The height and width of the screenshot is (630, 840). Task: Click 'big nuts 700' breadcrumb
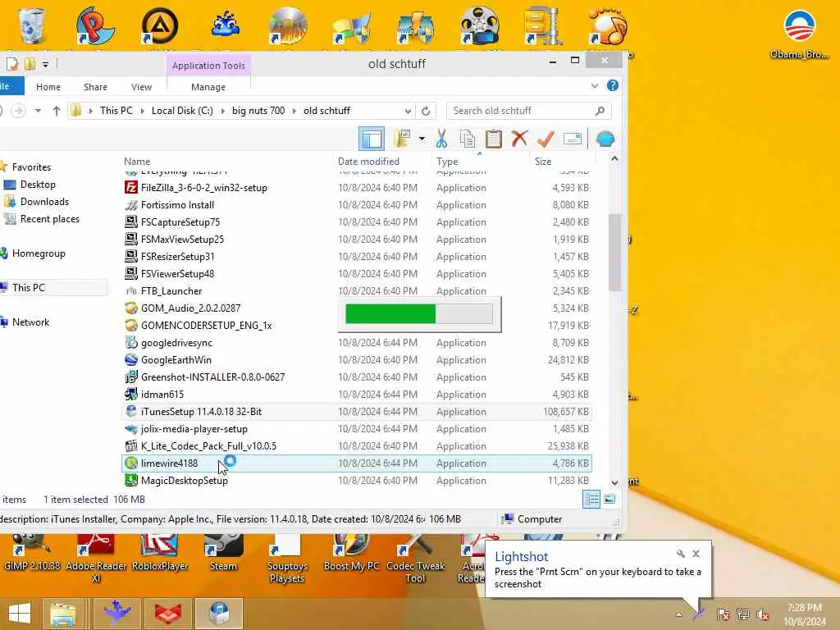pos(258,111)
